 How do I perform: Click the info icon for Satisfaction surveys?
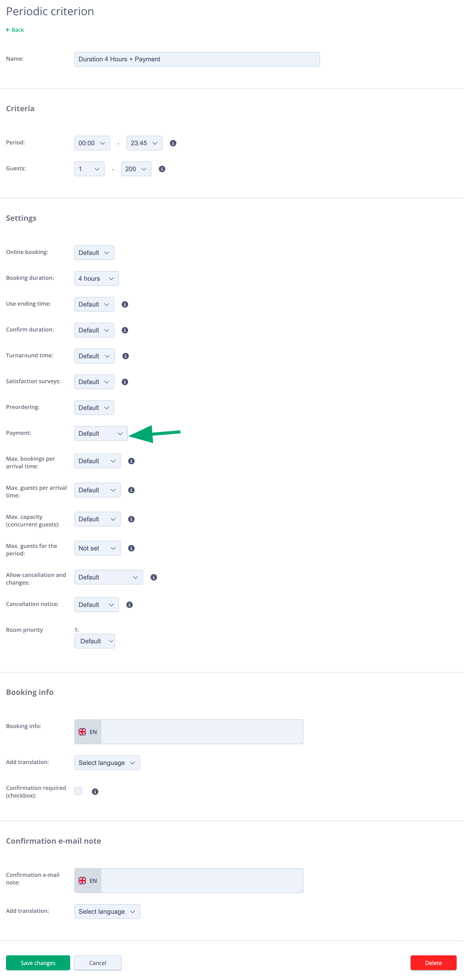pyautogui.click(x=125, y=382)
